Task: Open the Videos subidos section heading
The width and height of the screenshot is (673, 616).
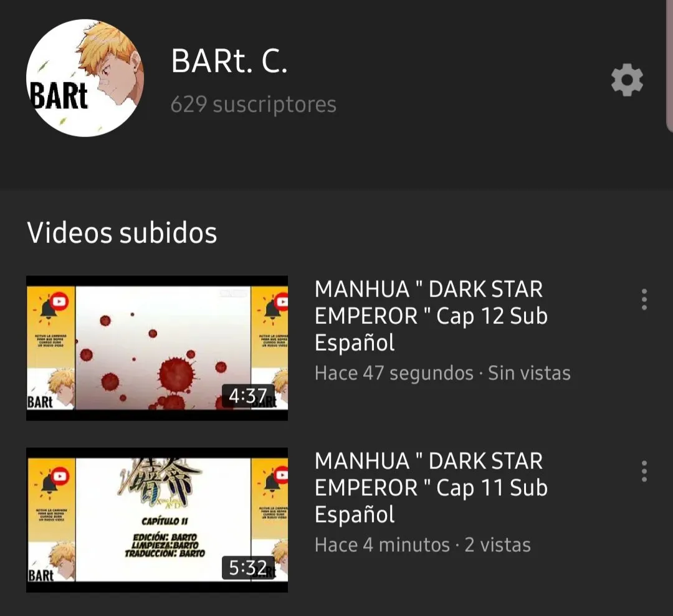Action: (122, 233)
